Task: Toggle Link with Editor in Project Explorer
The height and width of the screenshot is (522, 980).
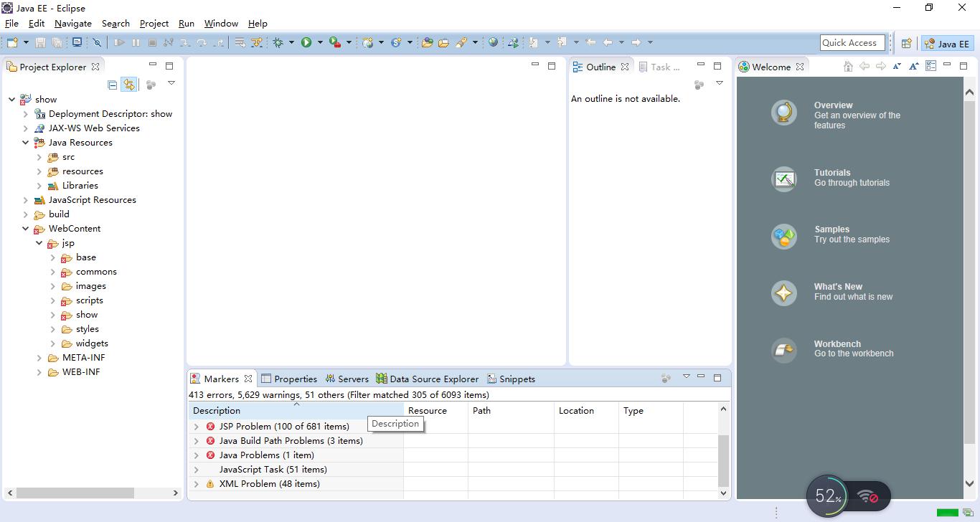Action: 128,85
